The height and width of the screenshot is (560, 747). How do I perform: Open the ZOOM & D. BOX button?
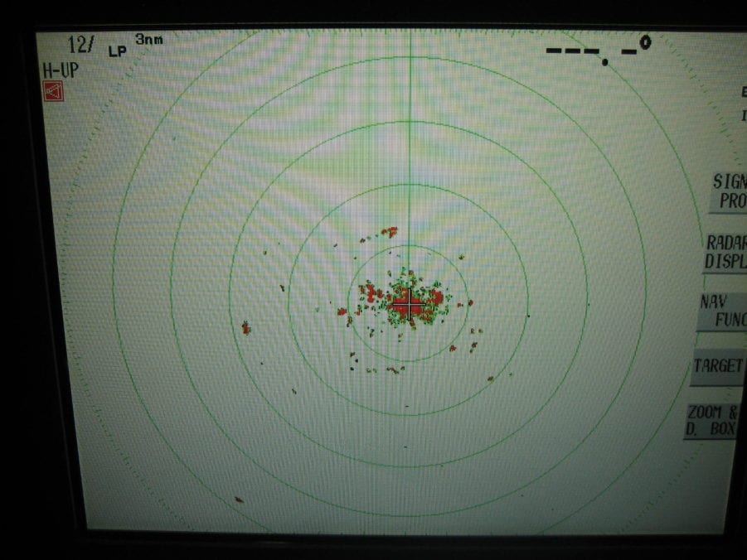click(x=711, y=421)
